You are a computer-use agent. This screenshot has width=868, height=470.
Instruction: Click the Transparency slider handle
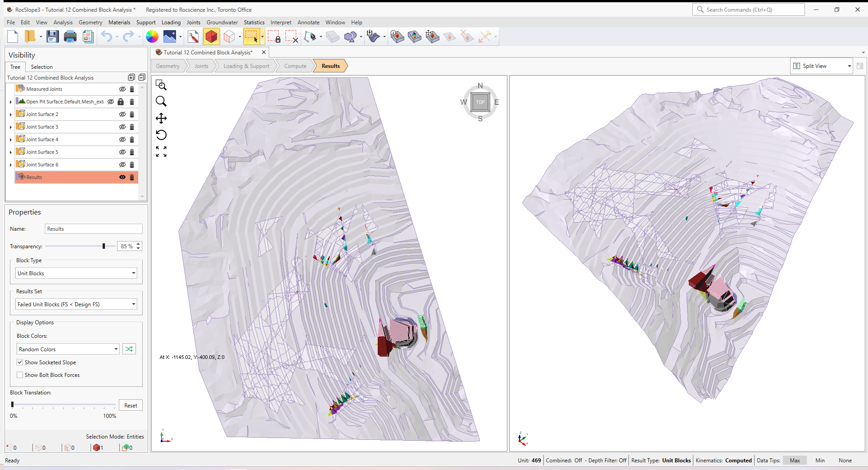pyautogui.click(x=104, y=246)
